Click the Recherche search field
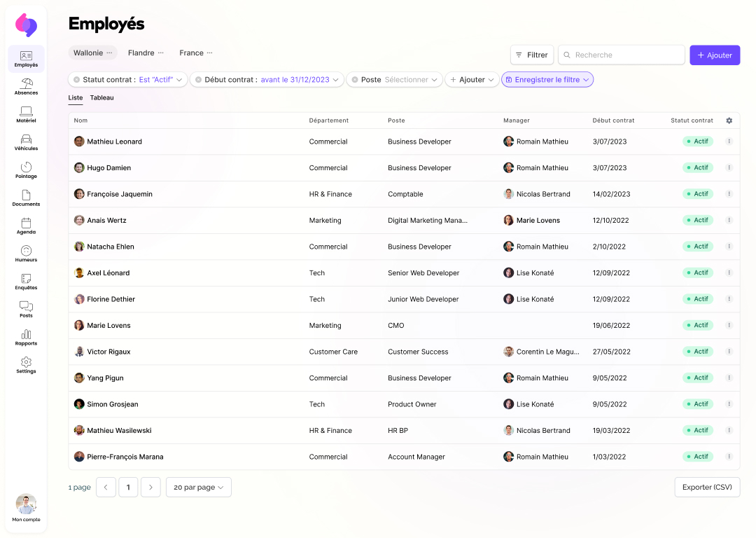The height and width of the screenshot is (538, 756). pos(622,55)
